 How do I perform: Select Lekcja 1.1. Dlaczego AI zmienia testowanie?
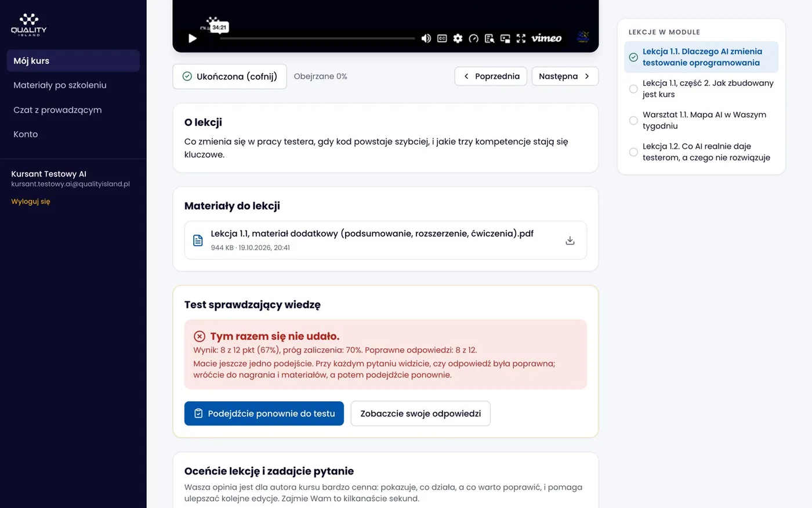pyautogui.click(x=701, y=57)
